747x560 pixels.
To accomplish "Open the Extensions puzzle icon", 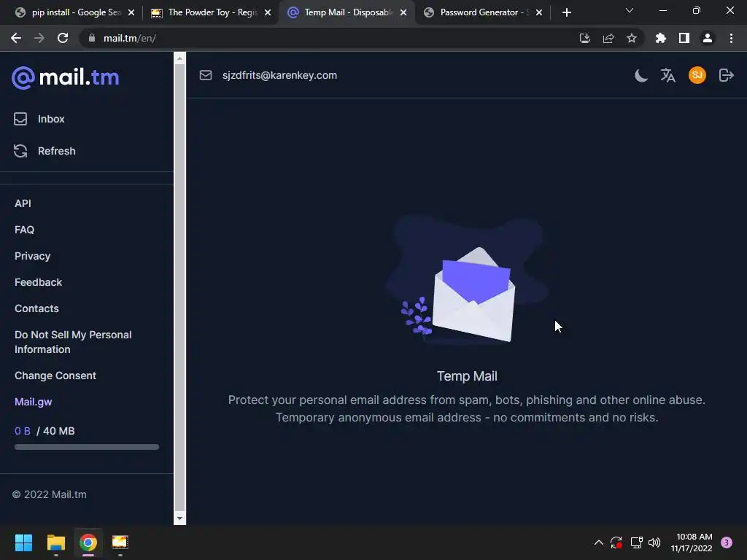I will click(x=661, y=38).
